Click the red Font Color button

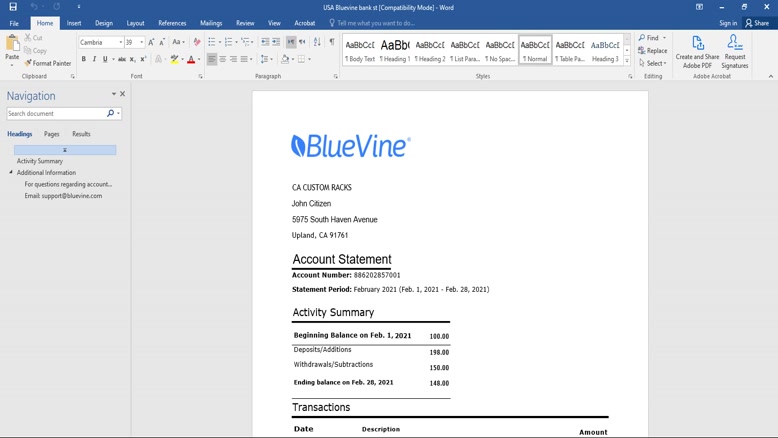(x=191, y=59)
